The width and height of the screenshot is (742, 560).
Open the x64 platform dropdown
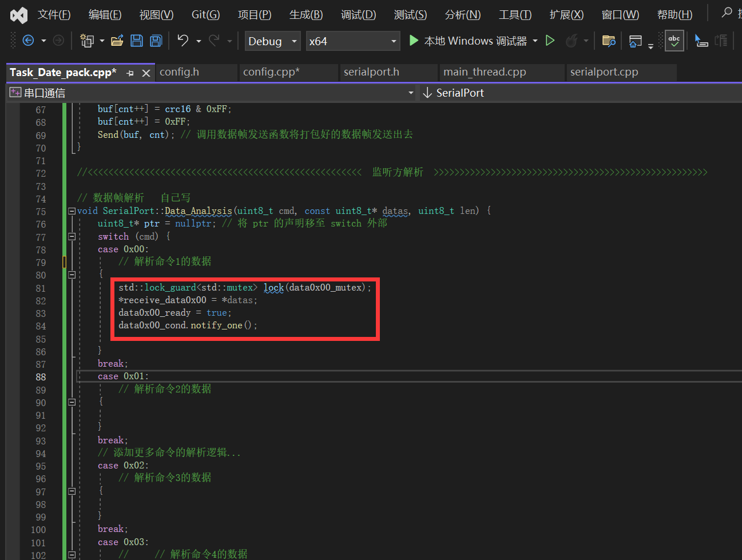(352, 41)
